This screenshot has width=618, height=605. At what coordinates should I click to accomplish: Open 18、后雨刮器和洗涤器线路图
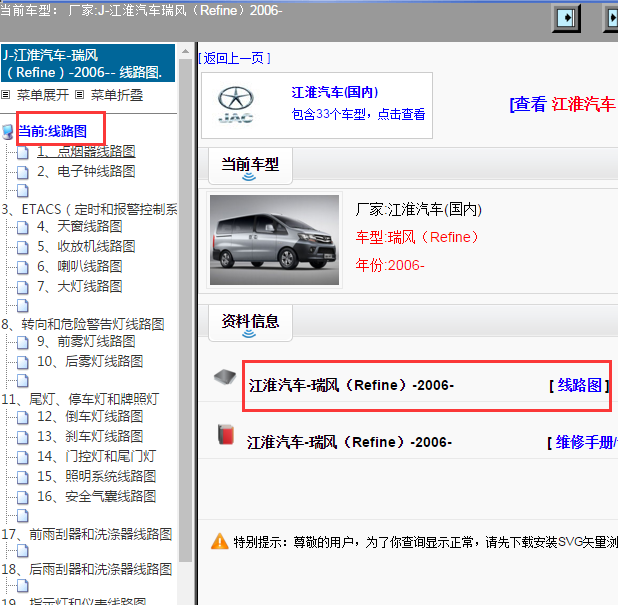point(87,569)
